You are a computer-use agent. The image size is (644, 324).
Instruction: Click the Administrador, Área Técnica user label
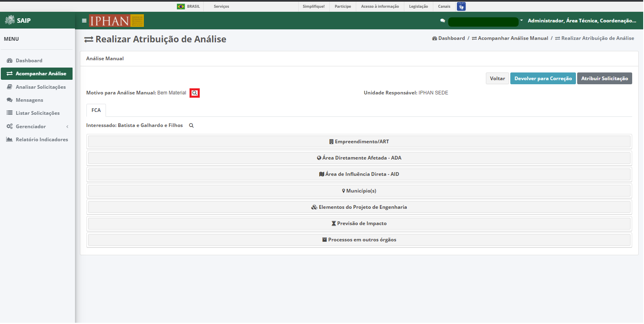click(582, 21)
